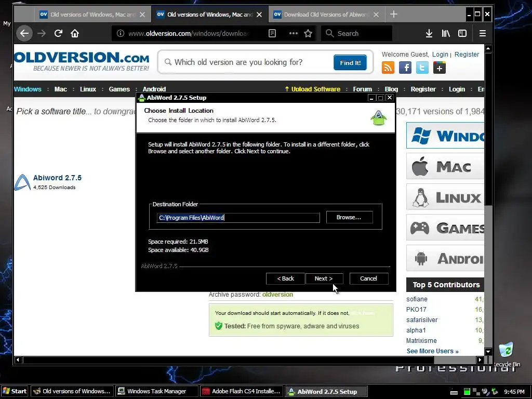This screenshot has height=399, width=532.
Task: Click the RSS feed icon
Action: pos(388,68)
